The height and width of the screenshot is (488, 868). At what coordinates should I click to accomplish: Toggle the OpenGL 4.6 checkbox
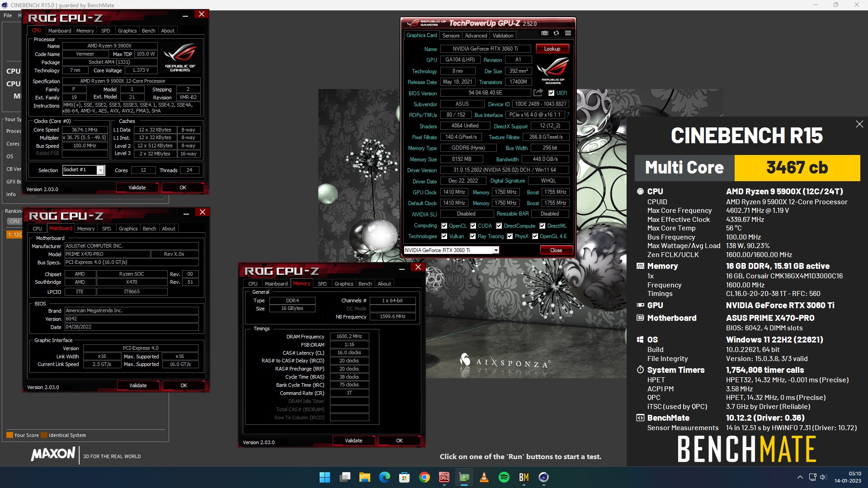click(535, 236)
